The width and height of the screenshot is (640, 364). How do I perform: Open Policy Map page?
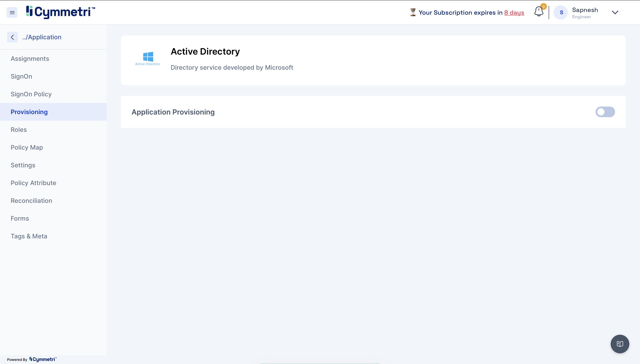coord(27,147)
